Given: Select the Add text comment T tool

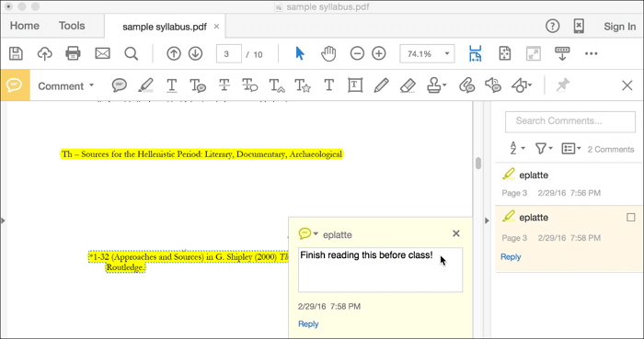Looking at the screenshot, I should click(328, 85).
